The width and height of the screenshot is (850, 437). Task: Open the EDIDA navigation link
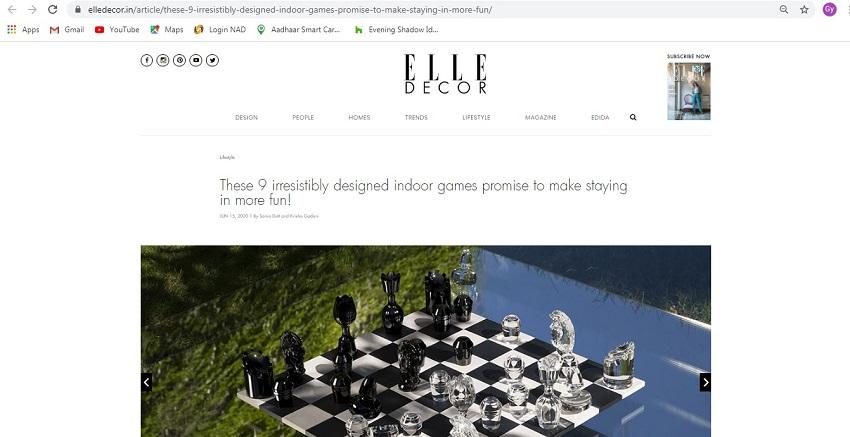600,118
